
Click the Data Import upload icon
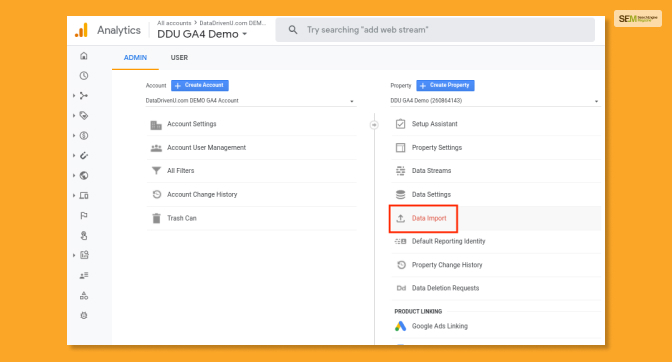point(400,218)
